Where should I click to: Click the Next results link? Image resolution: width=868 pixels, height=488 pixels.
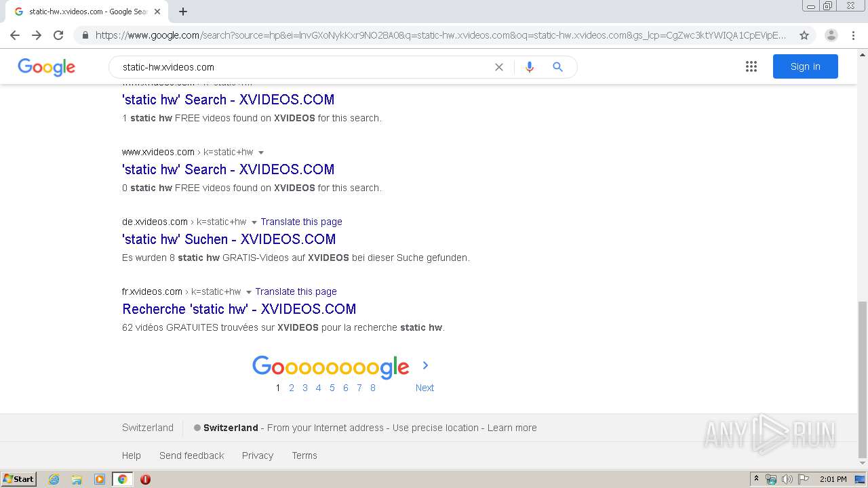(x=425, y=388)
